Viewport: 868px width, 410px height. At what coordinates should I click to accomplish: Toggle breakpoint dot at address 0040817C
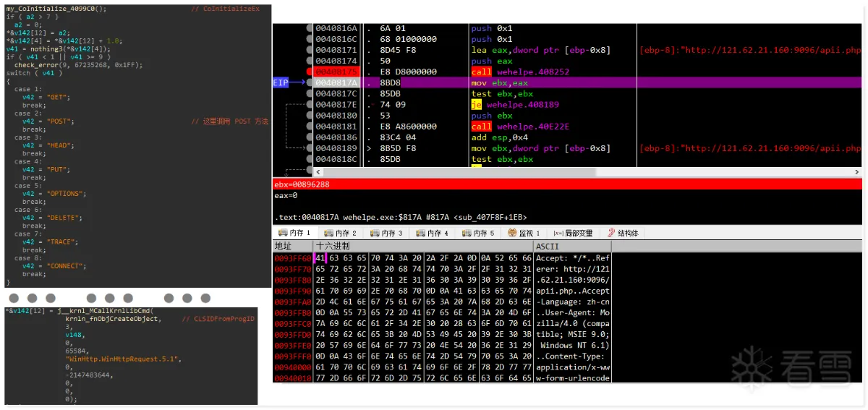coord(310,93)
